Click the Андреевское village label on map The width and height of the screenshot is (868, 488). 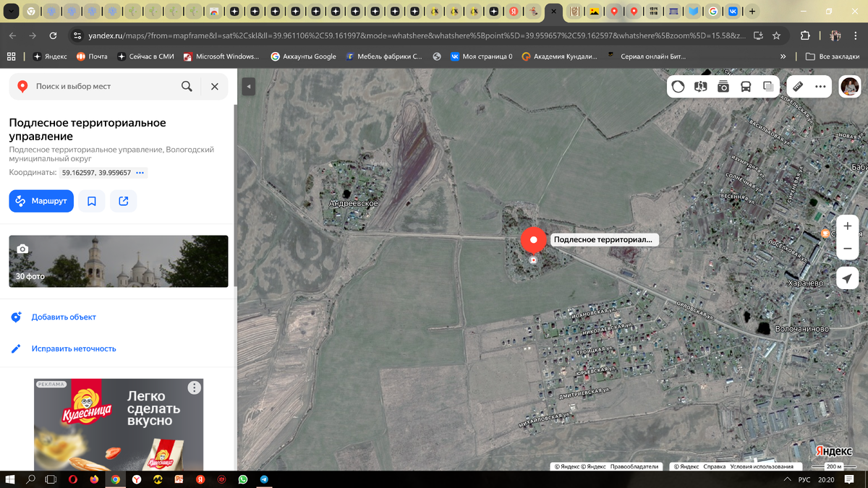pos(354,204)
